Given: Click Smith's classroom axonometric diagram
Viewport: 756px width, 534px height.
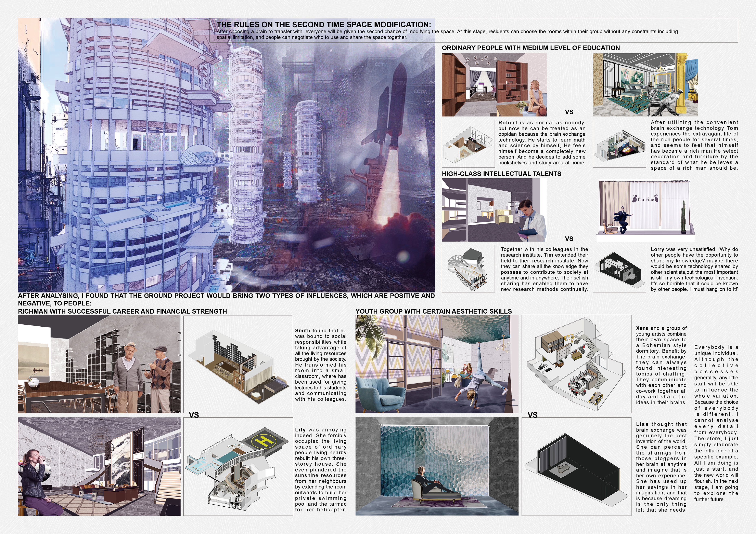Looking at the screenshot, I should point(237,364).
